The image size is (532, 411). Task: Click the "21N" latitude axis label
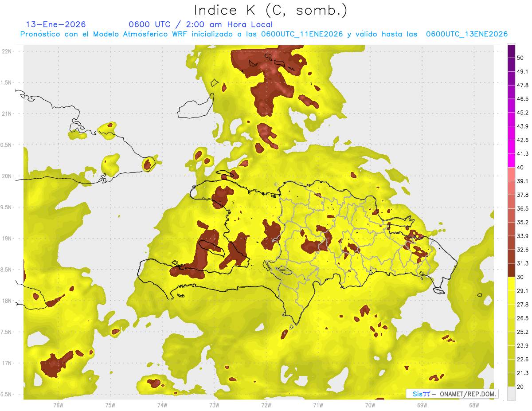8,114
